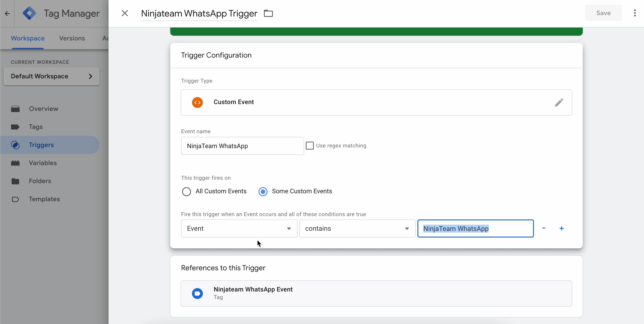
Task: Click the Folders sidebar icon
Action: 15,181
